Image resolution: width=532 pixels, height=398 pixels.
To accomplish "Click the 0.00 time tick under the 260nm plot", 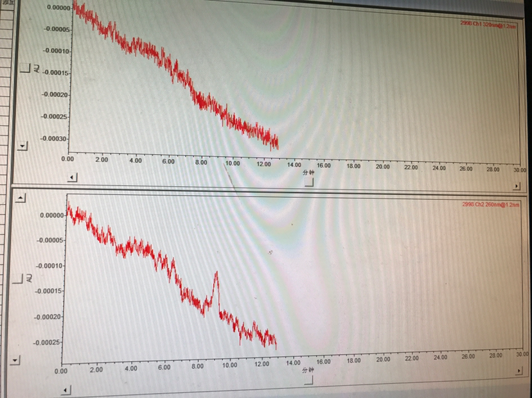I will (x=61, y=371).
